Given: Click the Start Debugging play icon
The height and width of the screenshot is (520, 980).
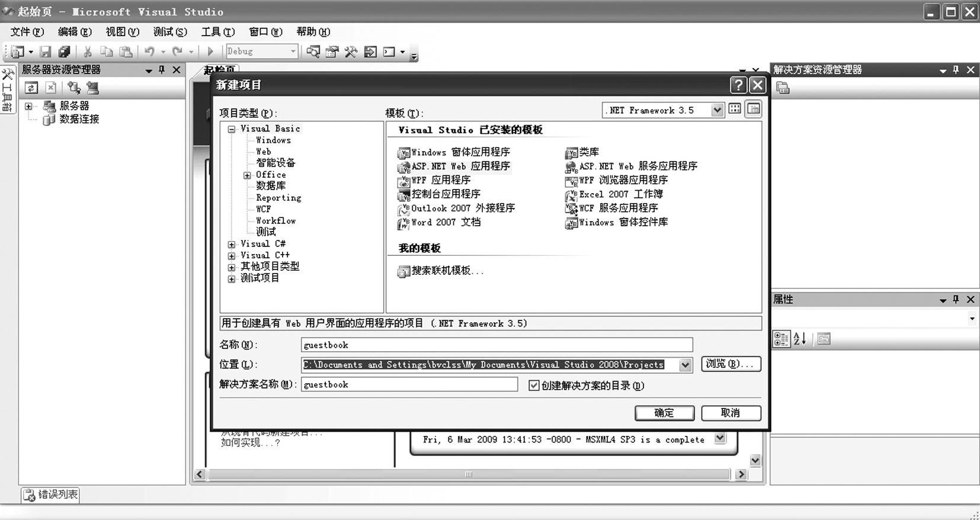Looking at the screenshot, I should click(x=210, y=52).
